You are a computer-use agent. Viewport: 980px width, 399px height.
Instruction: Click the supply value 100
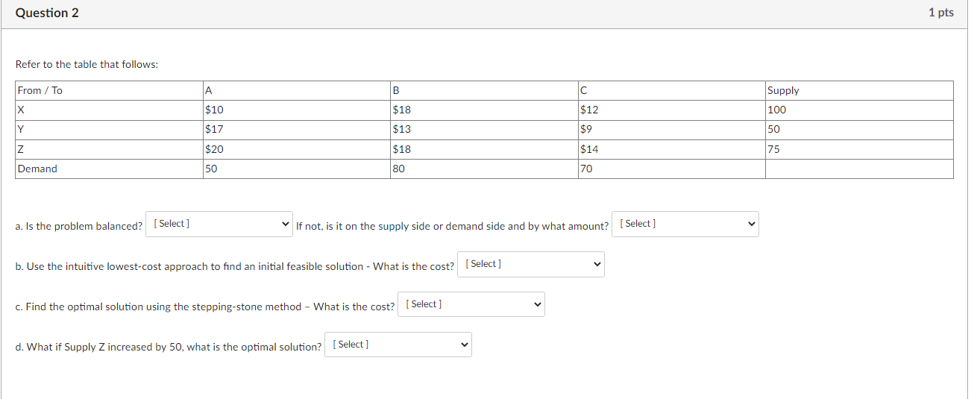tap(859, 110)
